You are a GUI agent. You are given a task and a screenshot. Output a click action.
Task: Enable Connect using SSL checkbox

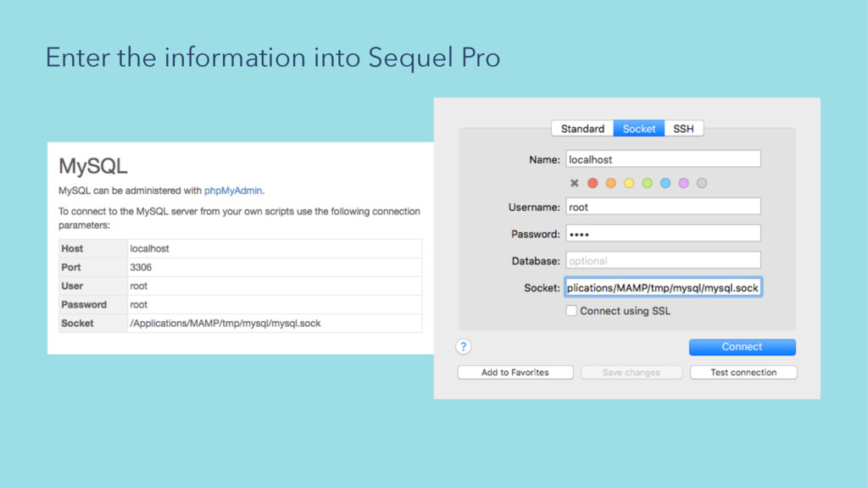pyautogui.click(x=571, y=310)
